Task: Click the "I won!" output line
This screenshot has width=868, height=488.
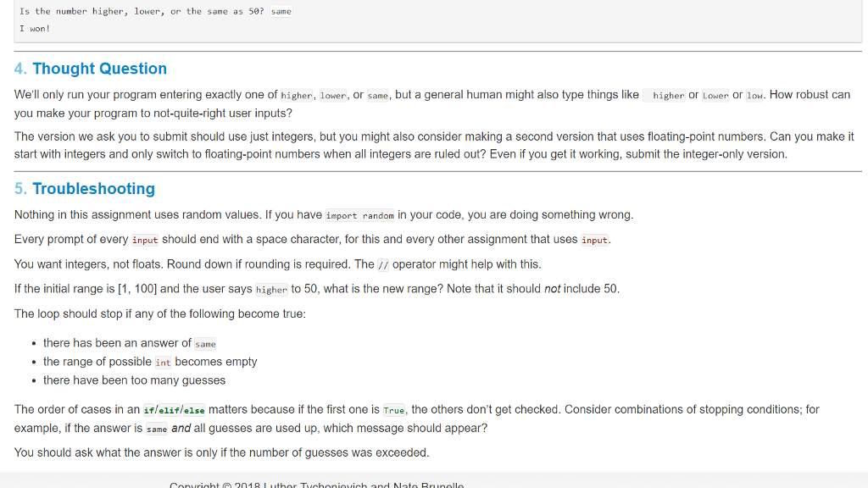Action: 35,28
